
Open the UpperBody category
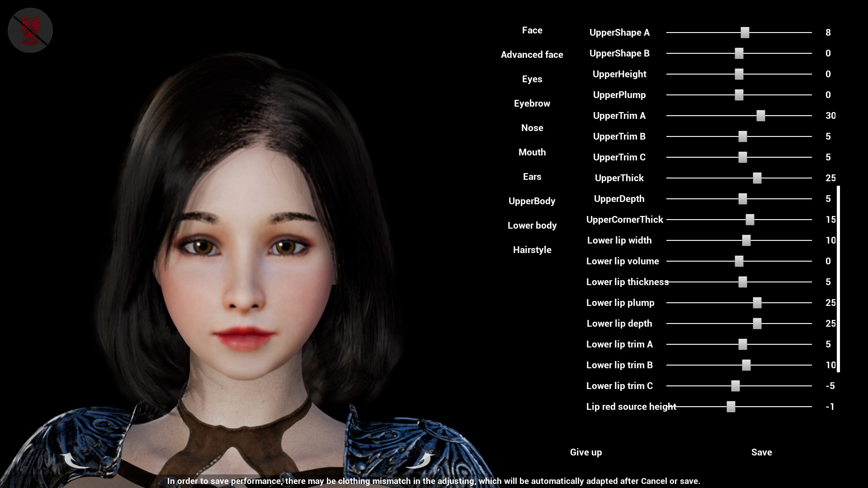(532, 201)
